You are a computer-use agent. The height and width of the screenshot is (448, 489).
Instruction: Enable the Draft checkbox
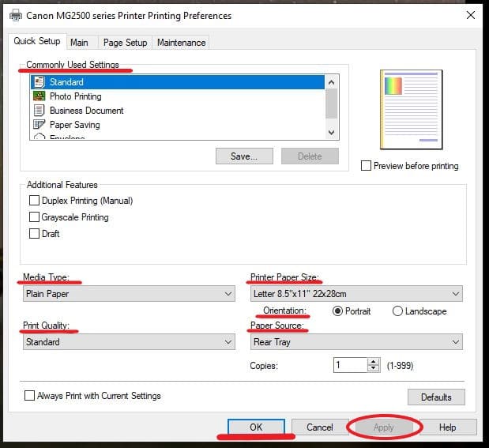(34, 234)
